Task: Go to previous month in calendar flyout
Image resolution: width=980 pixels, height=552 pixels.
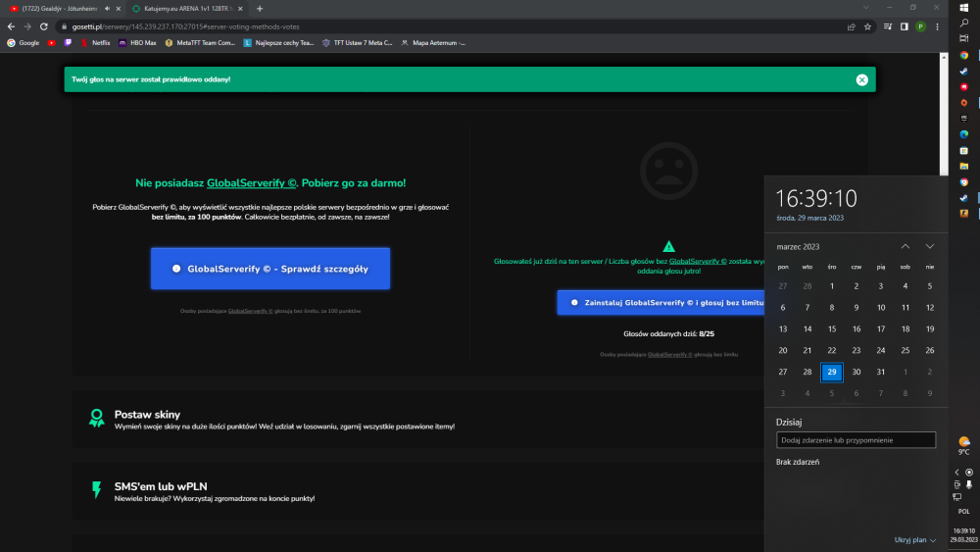Action: click(905, 246)
